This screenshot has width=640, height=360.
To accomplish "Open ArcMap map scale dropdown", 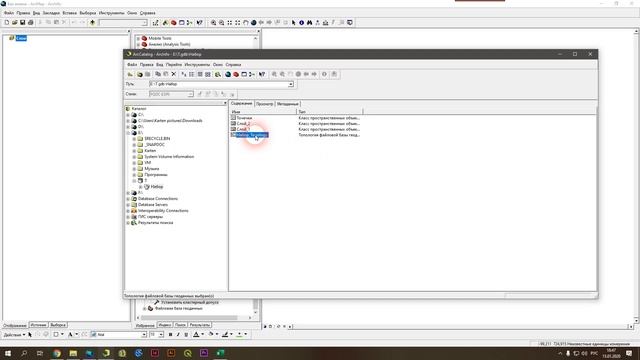I will click(x=144, y=23).
